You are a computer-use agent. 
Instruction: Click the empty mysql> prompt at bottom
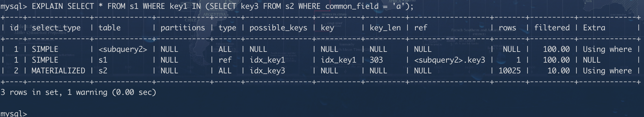pyautogui.click(x=14, y=114)
